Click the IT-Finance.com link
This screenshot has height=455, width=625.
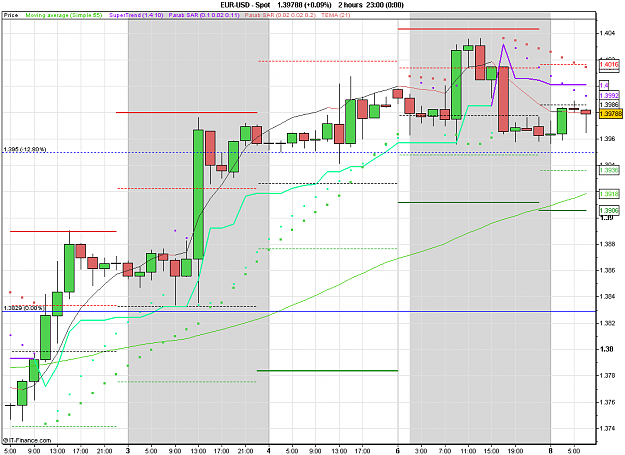pos(27,440)
